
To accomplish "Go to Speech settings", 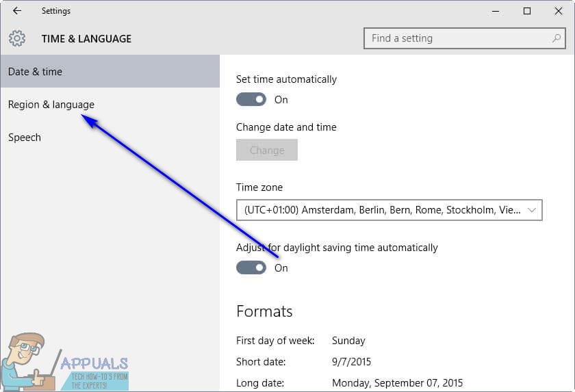I will pyautogui.click(x=25, y=138).
